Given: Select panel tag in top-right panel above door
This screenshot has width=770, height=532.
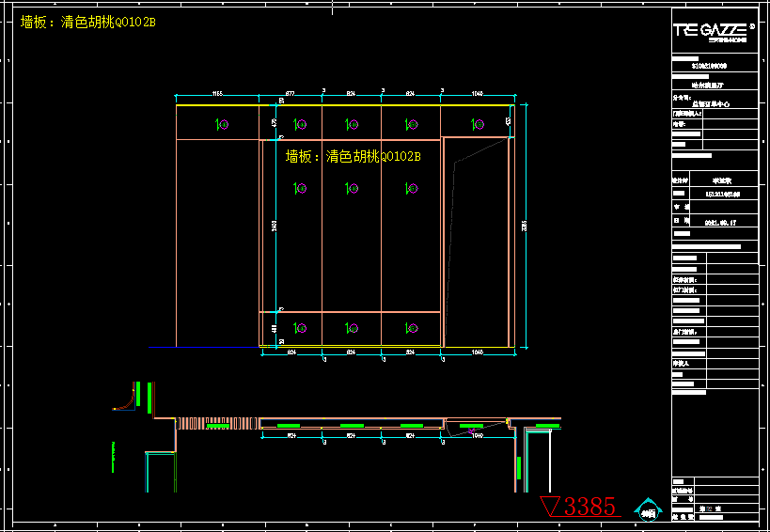Looking at the screenshot, I should coord(476,124).
